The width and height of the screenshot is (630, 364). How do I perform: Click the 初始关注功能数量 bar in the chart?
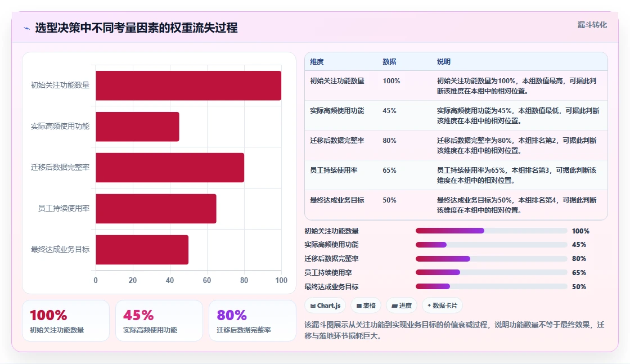[188, 86]
